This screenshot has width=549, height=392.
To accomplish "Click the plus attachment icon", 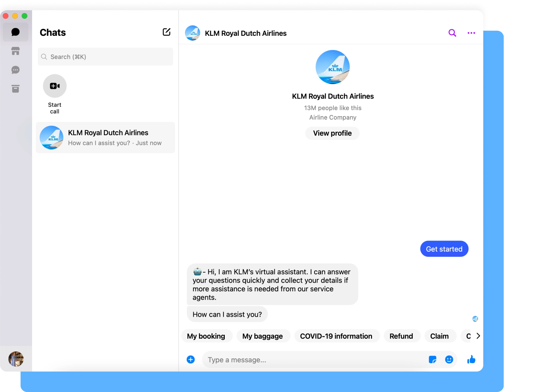I will 191,360.
